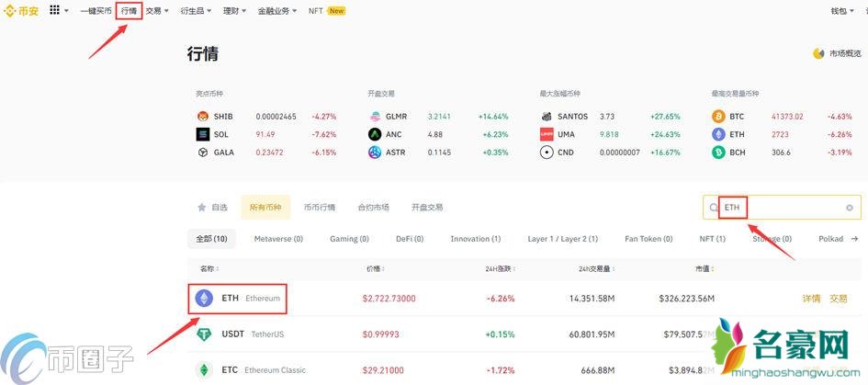Click the SHIB coin icon
Viewport: 868px width, 385px height.
tap(202, 117)
